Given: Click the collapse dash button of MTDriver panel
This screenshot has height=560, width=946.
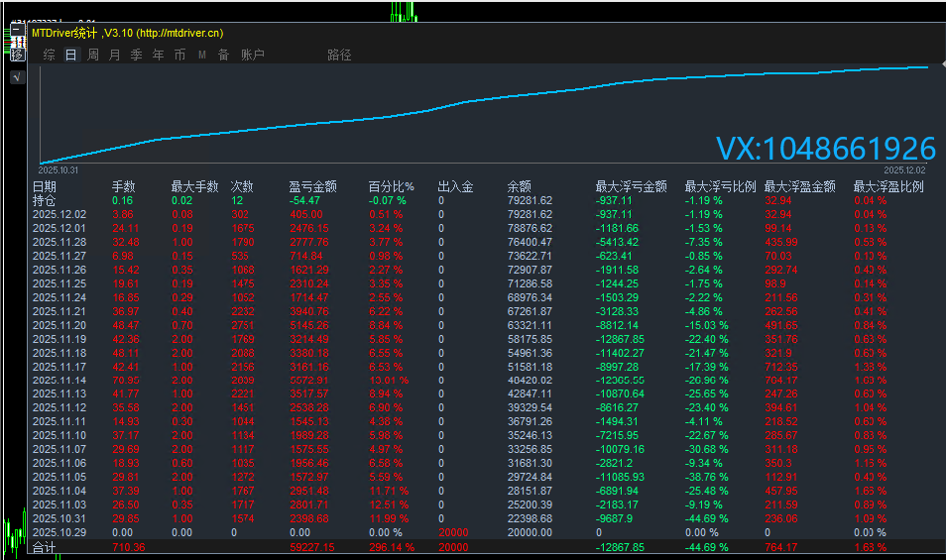Looking at the screenshot, I should click(x=16, y=31).
